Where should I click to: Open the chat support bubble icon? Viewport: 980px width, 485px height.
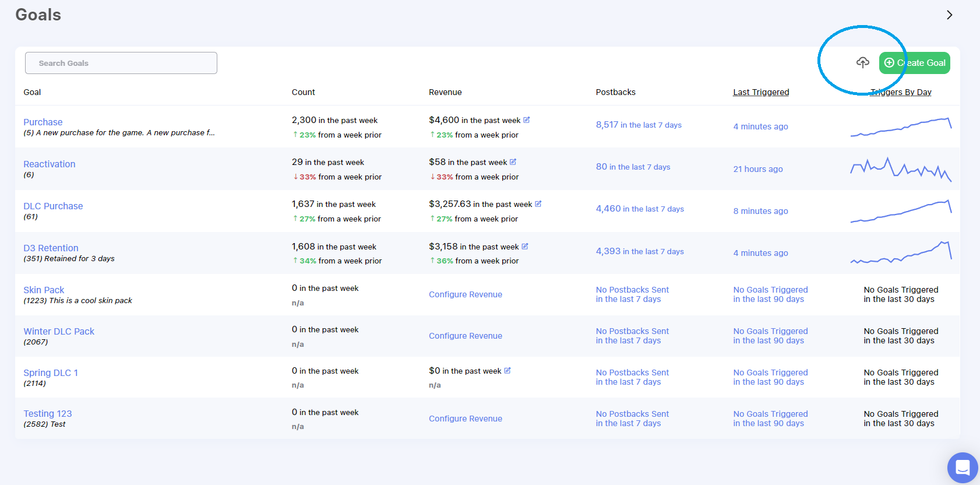point(963,468)
